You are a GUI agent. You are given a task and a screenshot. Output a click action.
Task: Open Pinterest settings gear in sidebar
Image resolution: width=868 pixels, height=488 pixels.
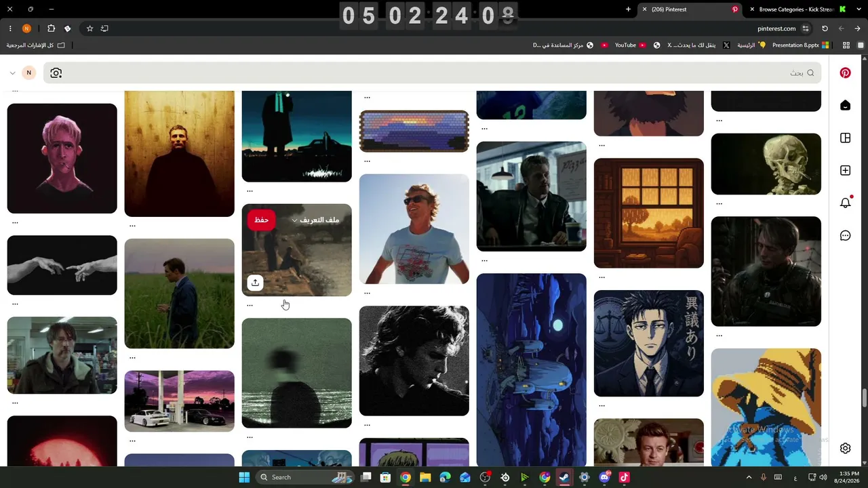(x=845, y=448)
